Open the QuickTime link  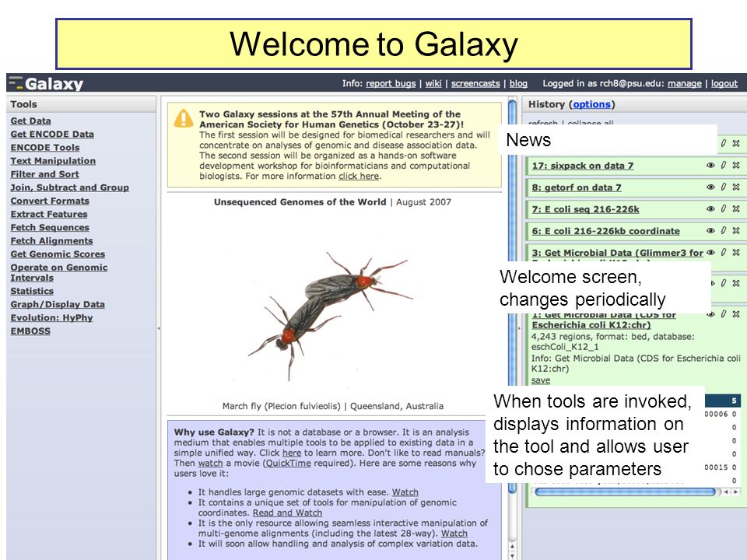pos(288,464)
